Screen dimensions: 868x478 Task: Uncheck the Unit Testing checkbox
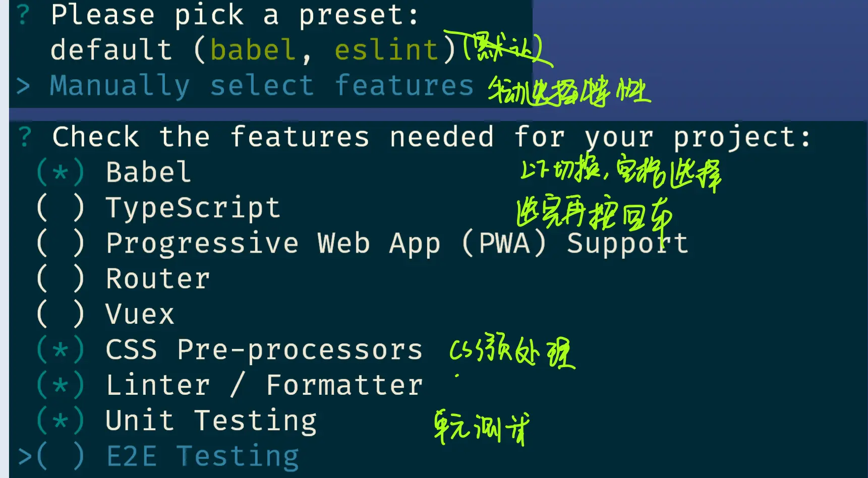[60, 421]
